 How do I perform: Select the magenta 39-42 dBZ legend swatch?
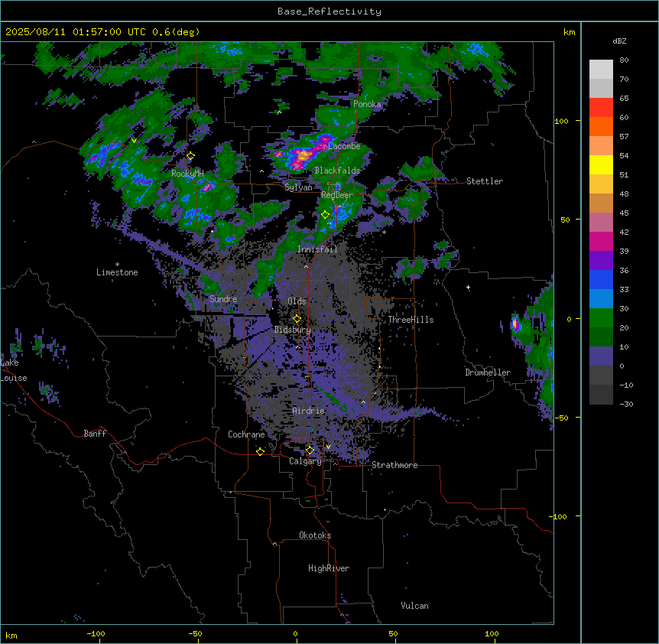pos(601,241)
